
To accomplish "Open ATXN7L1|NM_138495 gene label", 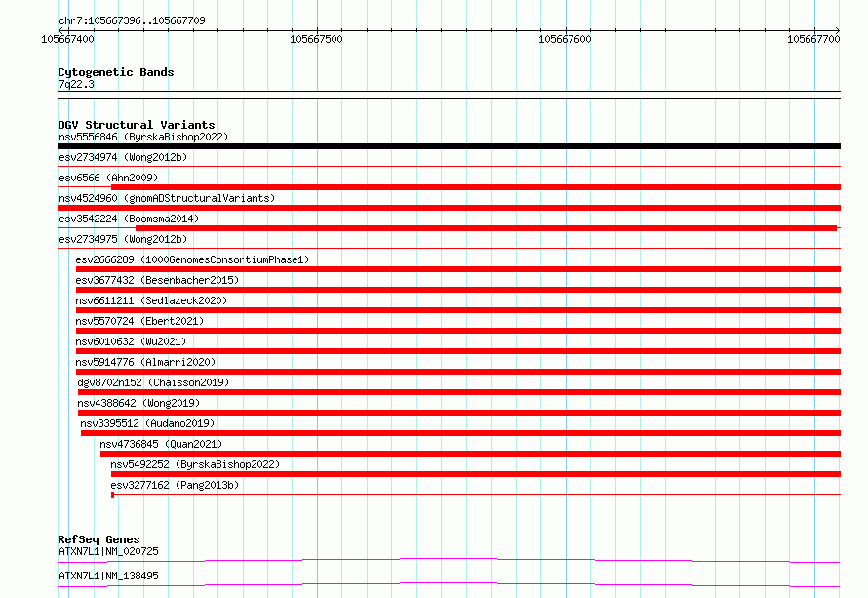I will [x=108, y=576].
